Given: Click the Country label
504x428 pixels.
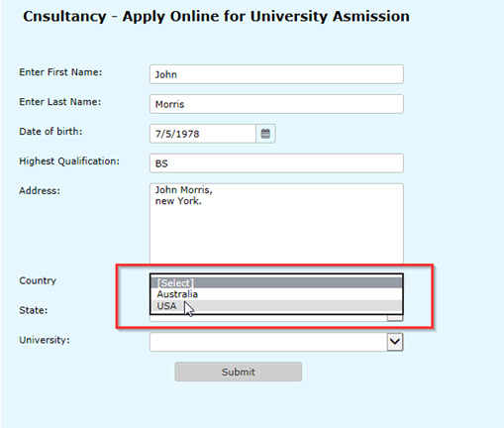Looking at the screenshot, I should [38, 280].
